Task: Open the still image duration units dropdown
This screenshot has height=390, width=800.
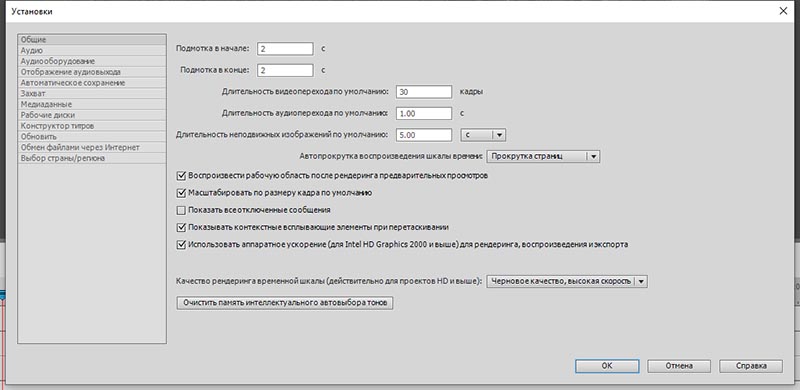Action: pos(483,135)
